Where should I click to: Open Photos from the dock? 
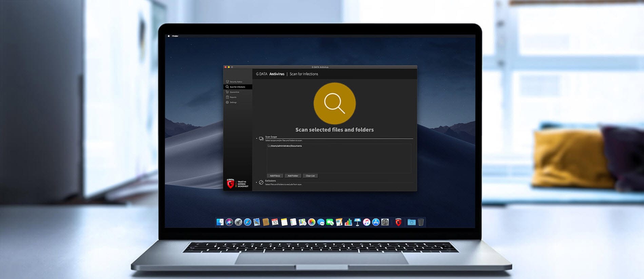point(312,222)
